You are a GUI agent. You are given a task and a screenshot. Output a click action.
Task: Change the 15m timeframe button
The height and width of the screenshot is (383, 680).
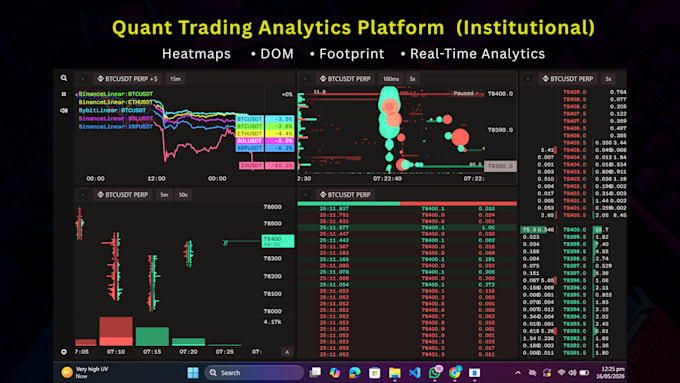point(175,79)
